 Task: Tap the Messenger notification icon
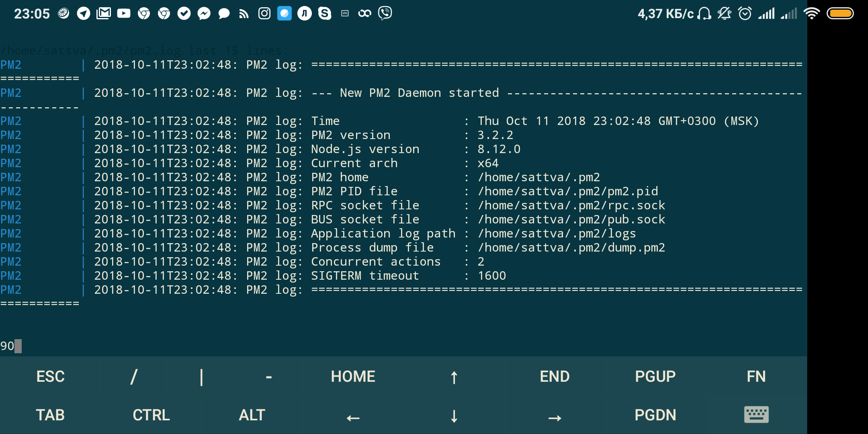pos(204,14)
